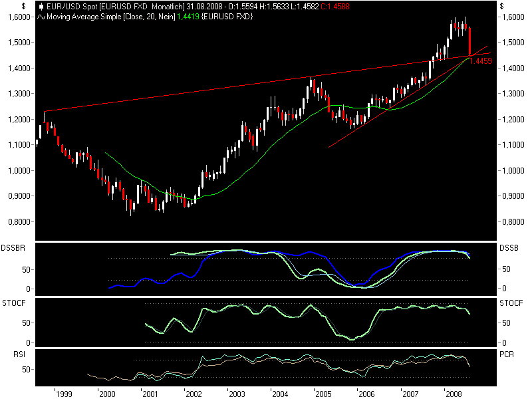532x399 pixels.
Task: Click the [Close, 20, Nein] parameters text
Action: pyautogui.click(x=149, y=17)
